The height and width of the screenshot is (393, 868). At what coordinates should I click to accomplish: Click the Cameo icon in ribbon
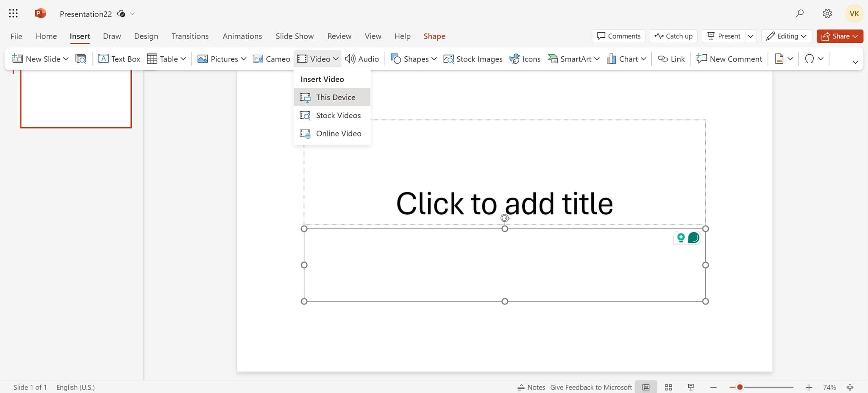[258, 59]
